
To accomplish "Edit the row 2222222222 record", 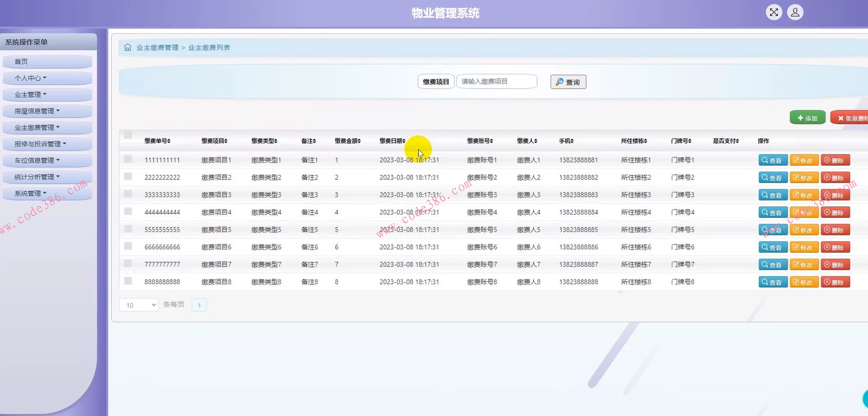I will pyautogui.click(x=804, y=178).
